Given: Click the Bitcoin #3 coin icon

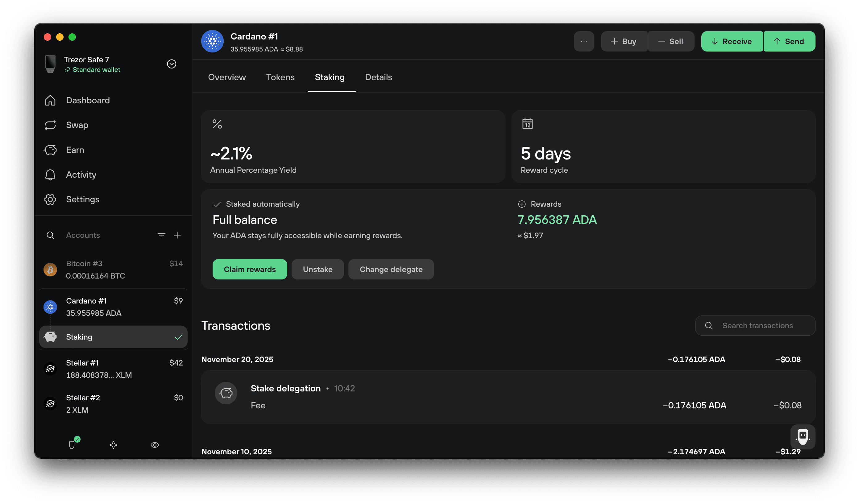Looking at the screenshot, I should click(50, 270).
